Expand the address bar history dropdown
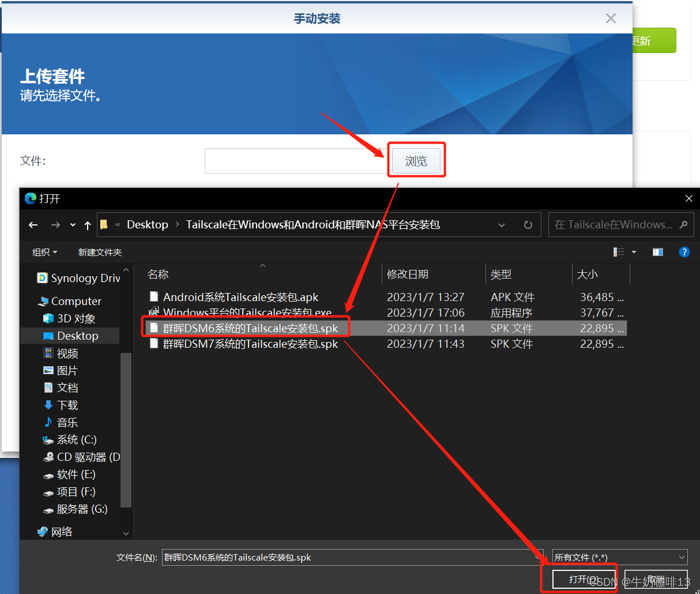The height and width of the screenshot is (594, 700). point(502,225)
